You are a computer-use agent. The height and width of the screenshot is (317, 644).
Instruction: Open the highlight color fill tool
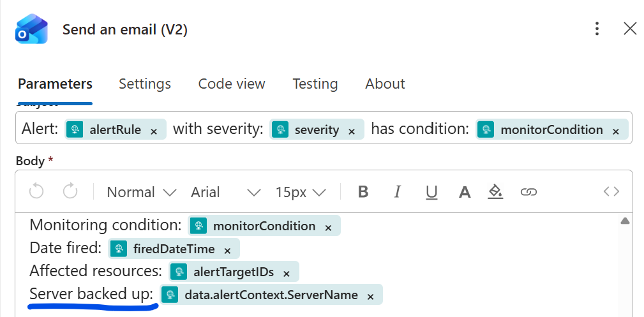pos(495,192)
